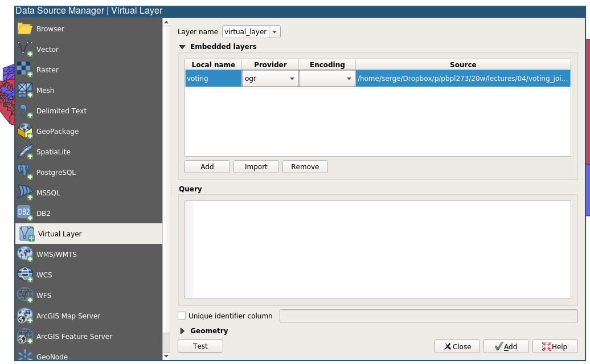This screenshot has width=590, height=364.
Task: Select the Vector source icon
Action: [25, 50]
